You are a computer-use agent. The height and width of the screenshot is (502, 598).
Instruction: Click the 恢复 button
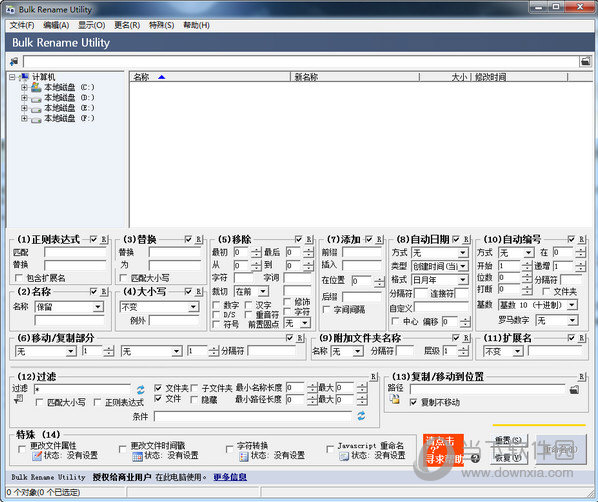508,457
